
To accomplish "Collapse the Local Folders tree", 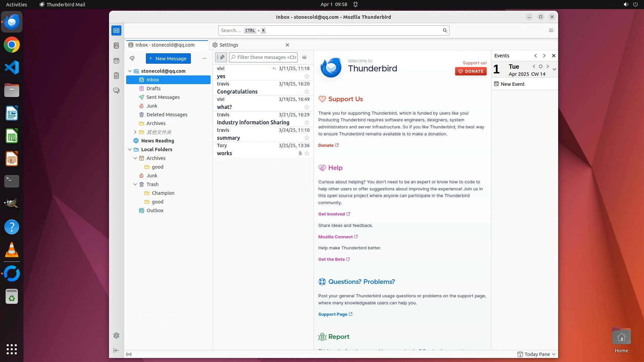I will 130,149.
